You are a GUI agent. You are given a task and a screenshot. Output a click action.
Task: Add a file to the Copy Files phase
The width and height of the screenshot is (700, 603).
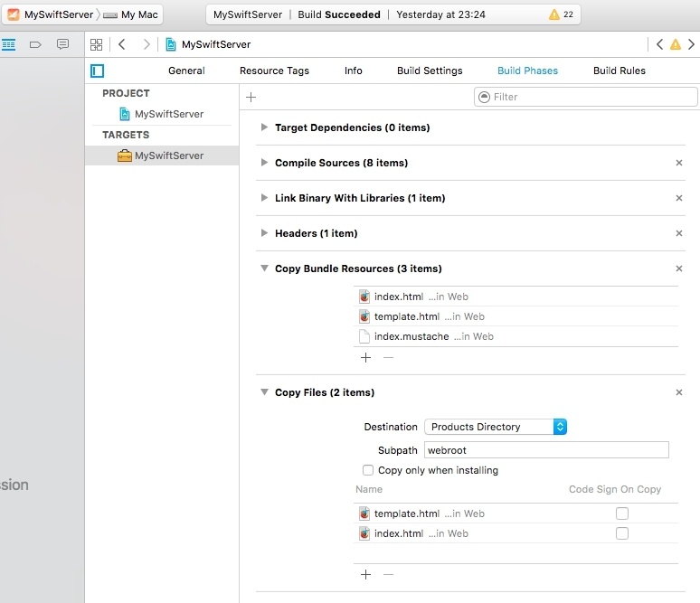pos(365,574)
